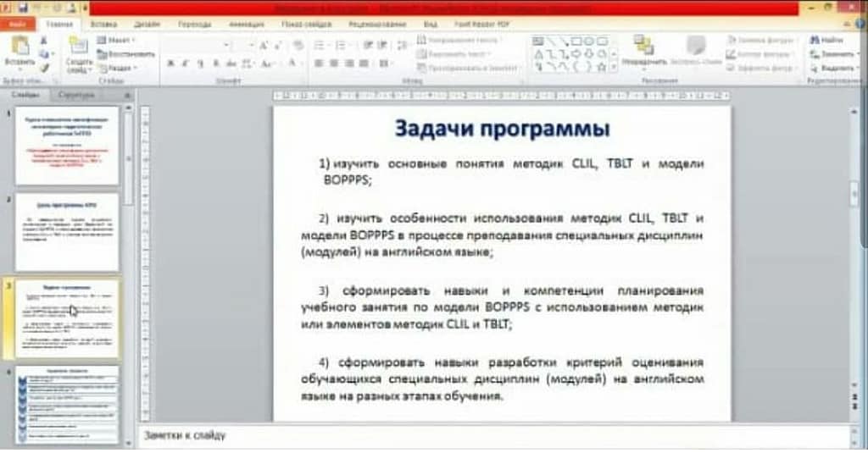Click the Save icon in quick access toolbar
The height and width of the screenshot is (453, 868).
[22, 8]
